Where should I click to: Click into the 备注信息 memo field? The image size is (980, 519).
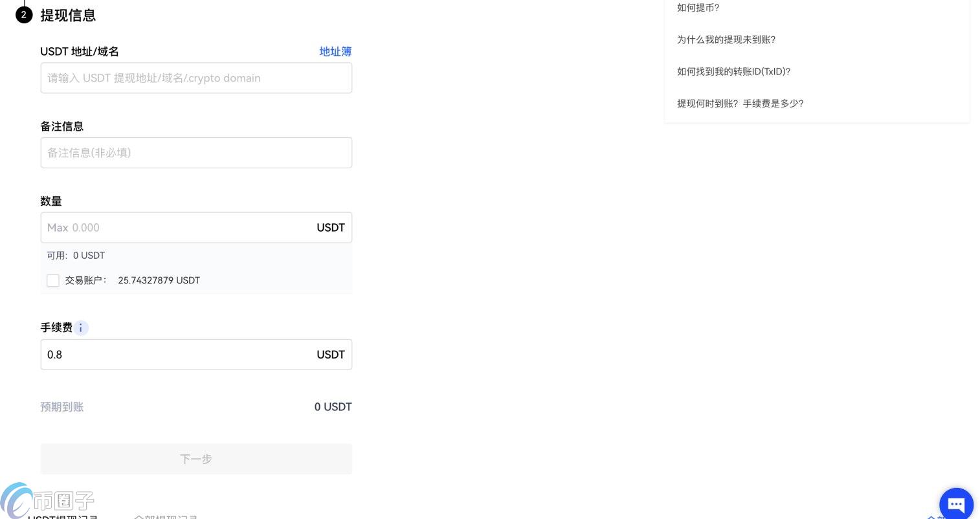[x=196, y=153]
